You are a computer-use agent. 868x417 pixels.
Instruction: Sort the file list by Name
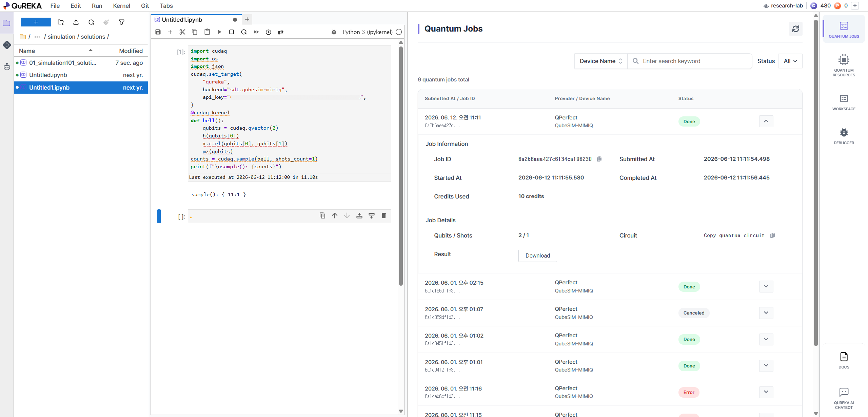point(56,51)
